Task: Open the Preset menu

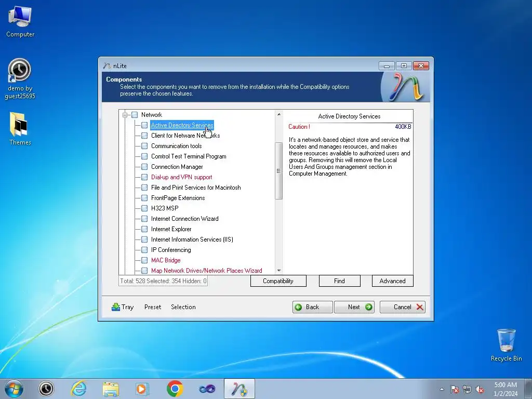Action: pyautogui.click(x=153, y=307)
